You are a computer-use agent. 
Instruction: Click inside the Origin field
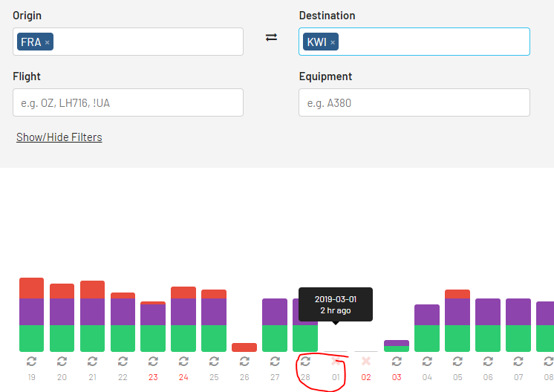(x=149, y=42)
